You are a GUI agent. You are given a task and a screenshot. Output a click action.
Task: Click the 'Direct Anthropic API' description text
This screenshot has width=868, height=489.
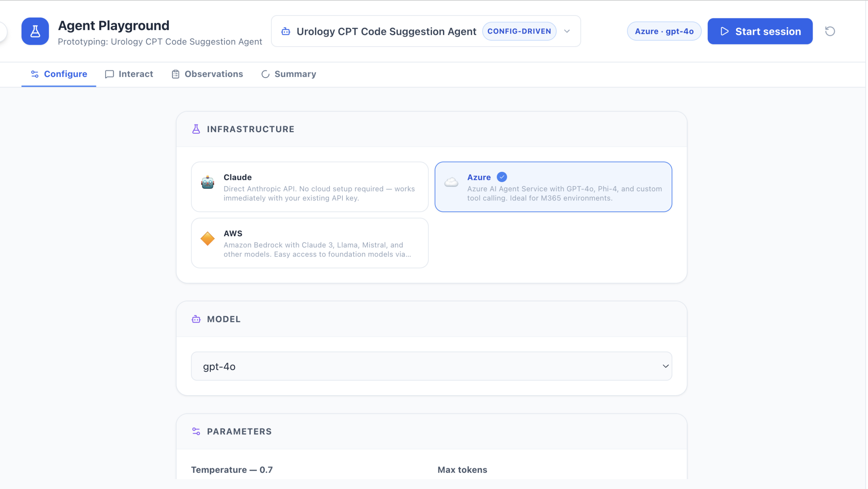pos(319,193)
